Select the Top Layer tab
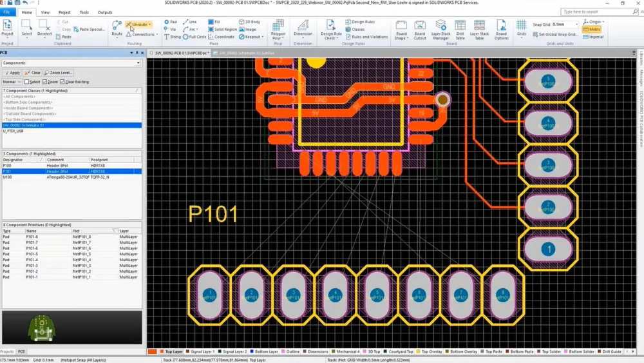644x363 pixels. tap(171, 351)
